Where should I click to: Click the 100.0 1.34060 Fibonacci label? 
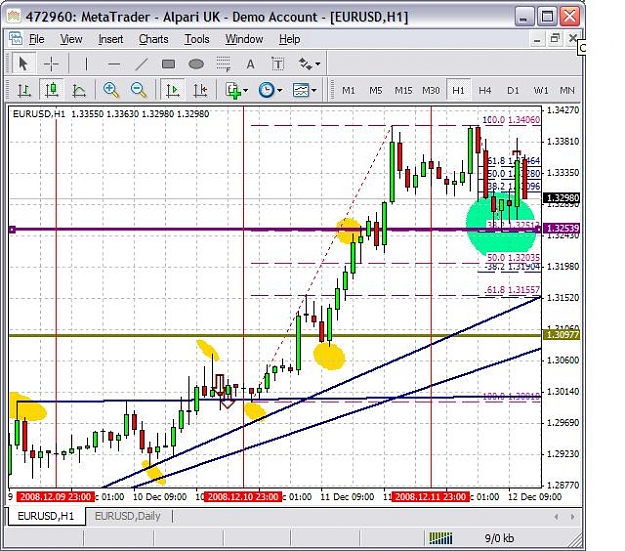point(511,120)
